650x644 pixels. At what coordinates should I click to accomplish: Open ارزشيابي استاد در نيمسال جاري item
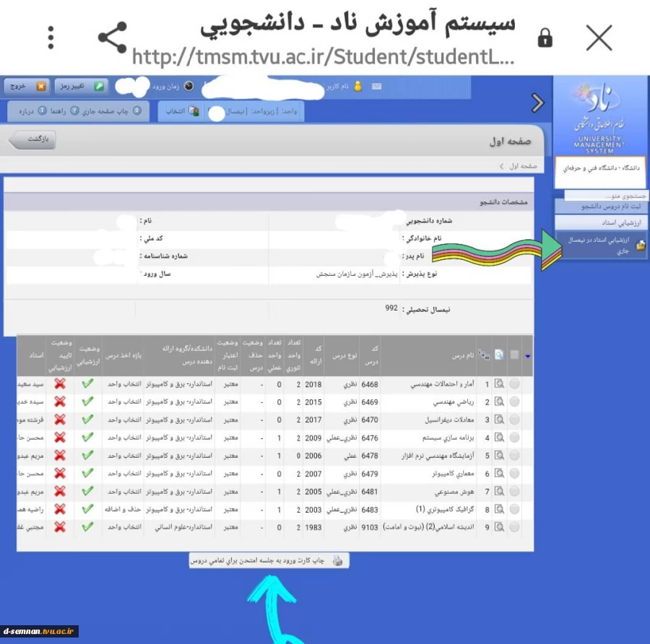click(x=600, y=245)
